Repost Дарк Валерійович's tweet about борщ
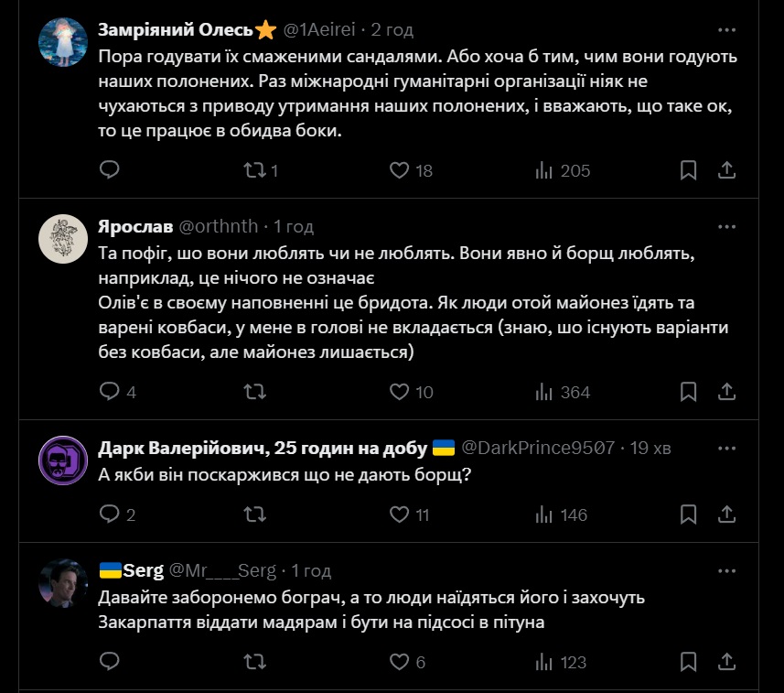This screenshot has height=693, width=784. click(x=255, y=514)
